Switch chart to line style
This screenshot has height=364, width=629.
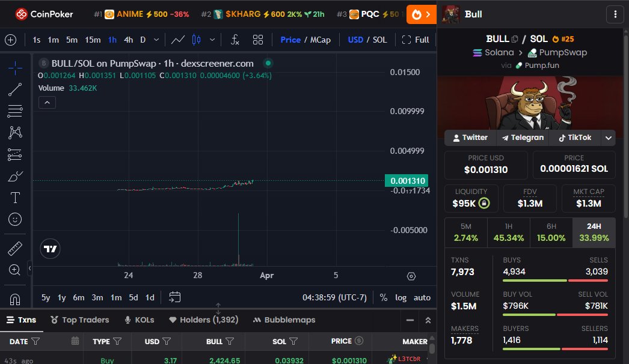178,40
